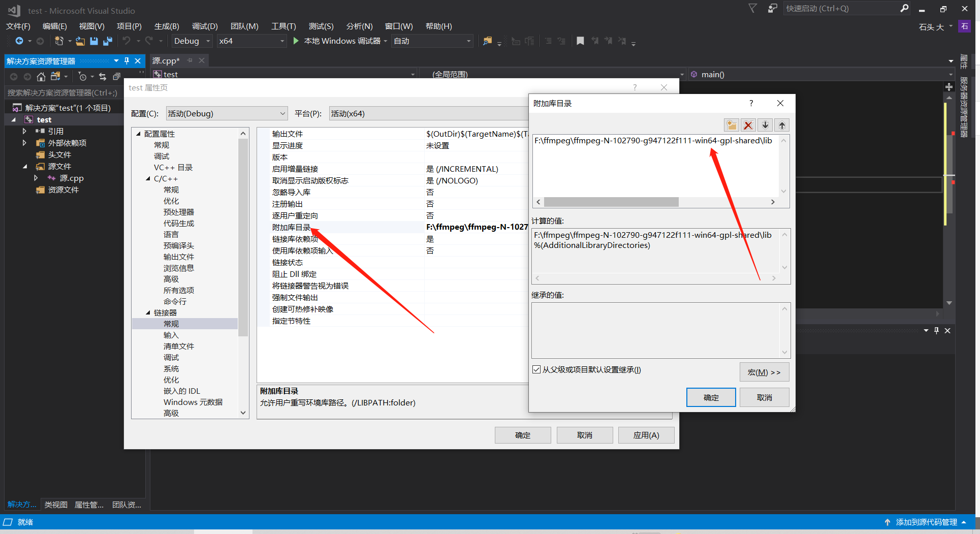Click the Home icon in Solution Explorer
The image size is (980, 534).
41,76
